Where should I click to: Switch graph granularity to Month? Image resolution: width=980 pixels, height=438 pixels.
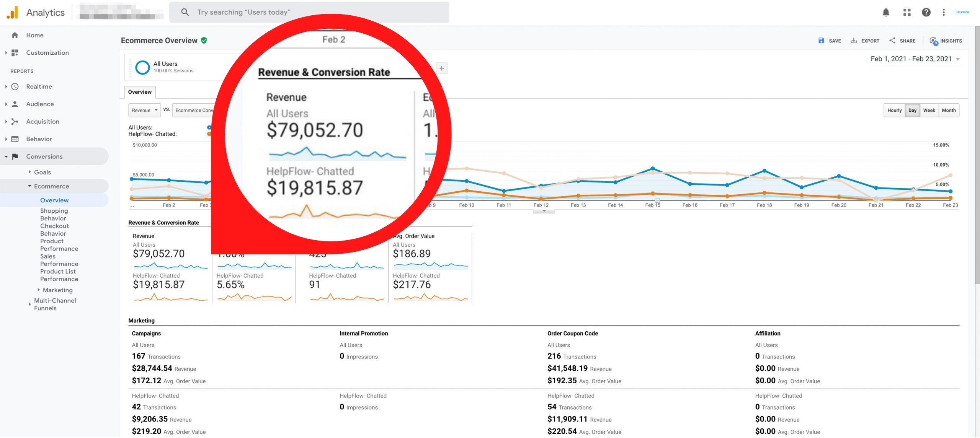949,110
